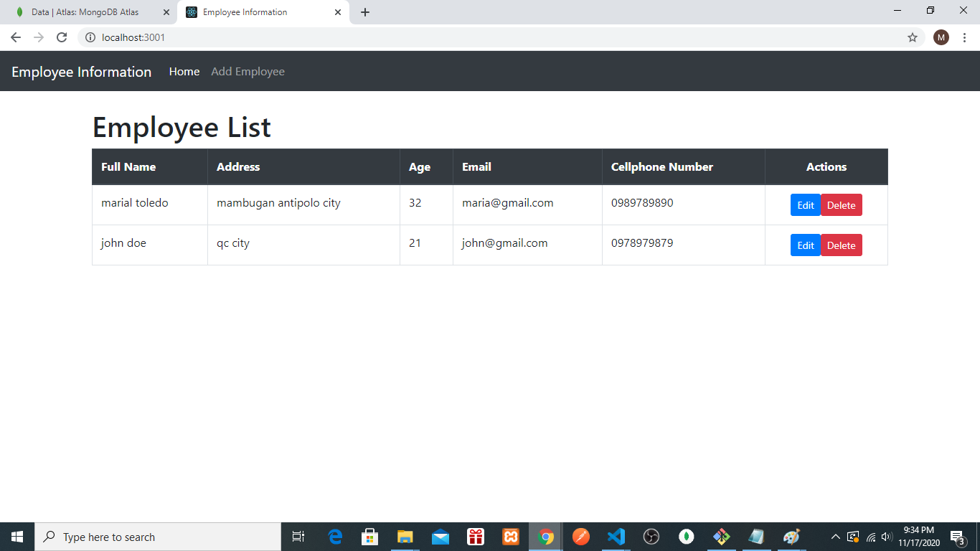This screenshot has height=551, width=980.
Task: Open the XAMPP control panel icon
Action: click(x=510, y=536)
